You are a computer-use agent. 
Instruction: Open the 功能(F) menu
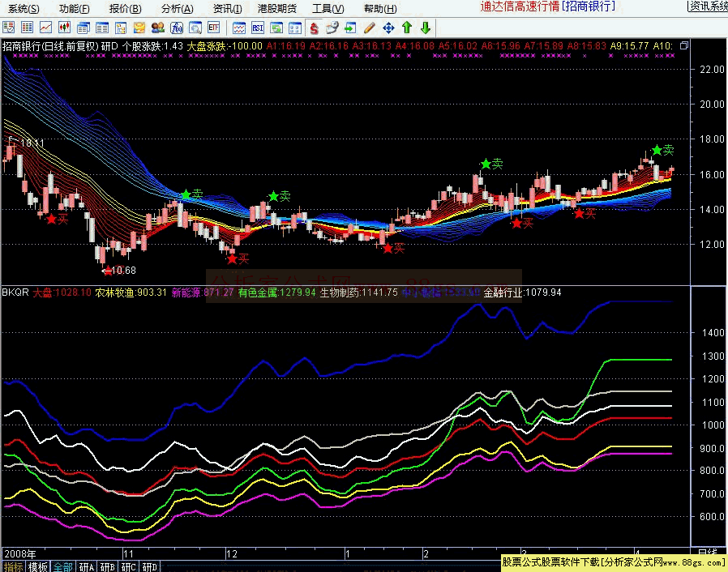coord(75,8)
